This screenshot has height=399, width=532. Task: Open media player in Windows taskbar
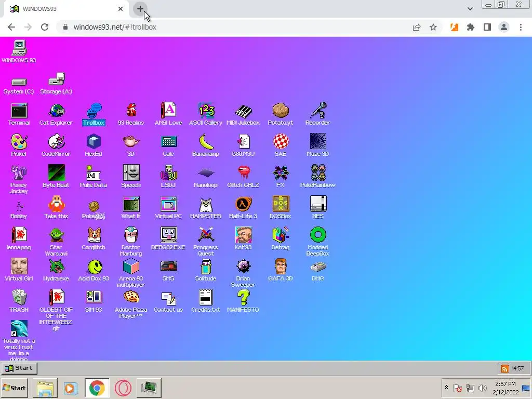pyautogui.click(x=71, y=388)
